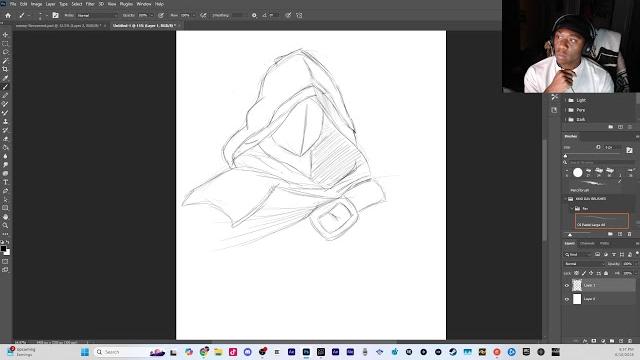Select the Move tool
The height and width of the screenshot is (360, 640).
[x=5, y=35]
